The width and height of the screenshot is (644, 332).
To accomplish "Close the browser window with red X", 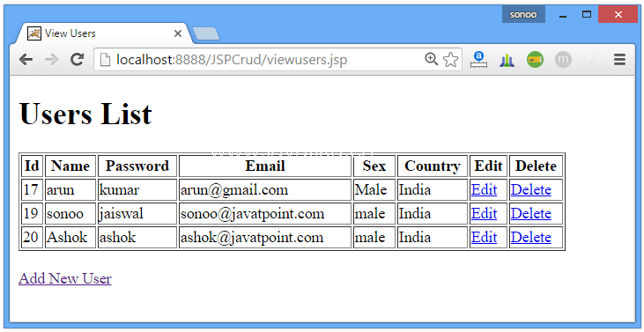I will tap(618, 14).
